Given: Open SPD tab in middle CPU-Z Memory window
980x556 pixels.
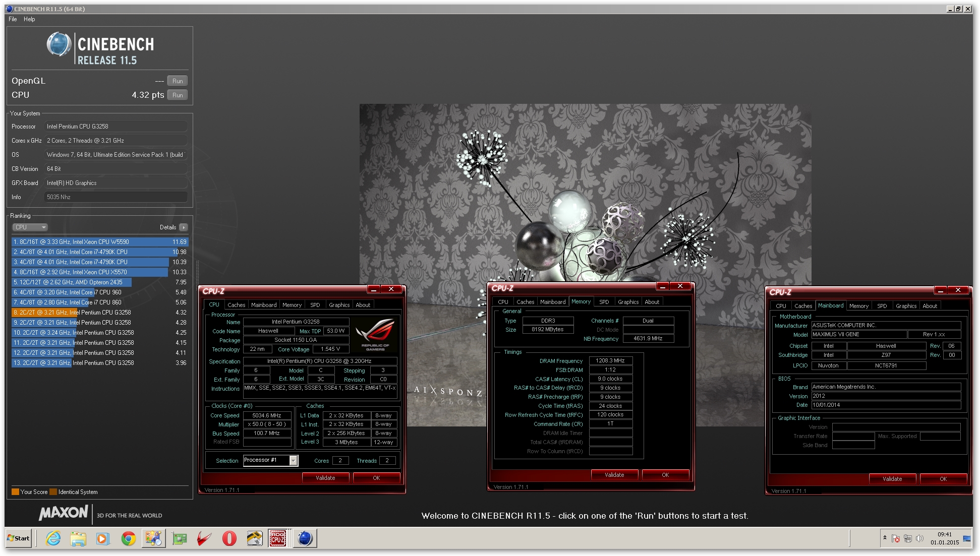Looking at the screenshot, I should [x=604, y=302].
